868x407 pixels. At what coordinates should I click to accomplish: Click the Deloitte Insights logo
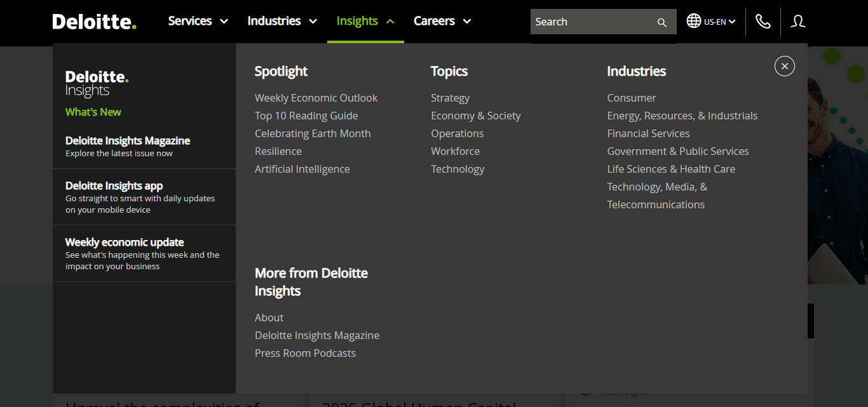coord(97,84)
